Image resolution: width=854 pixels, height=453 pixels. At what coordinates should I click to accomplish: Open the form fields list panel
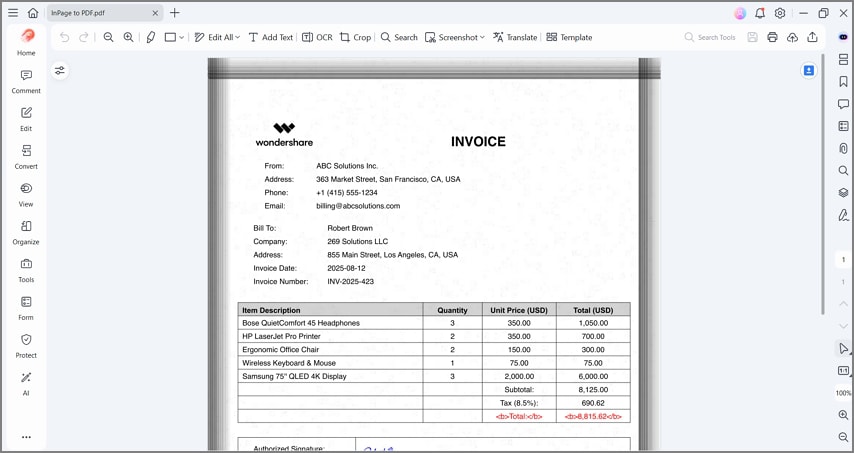[x=843, y=126]
